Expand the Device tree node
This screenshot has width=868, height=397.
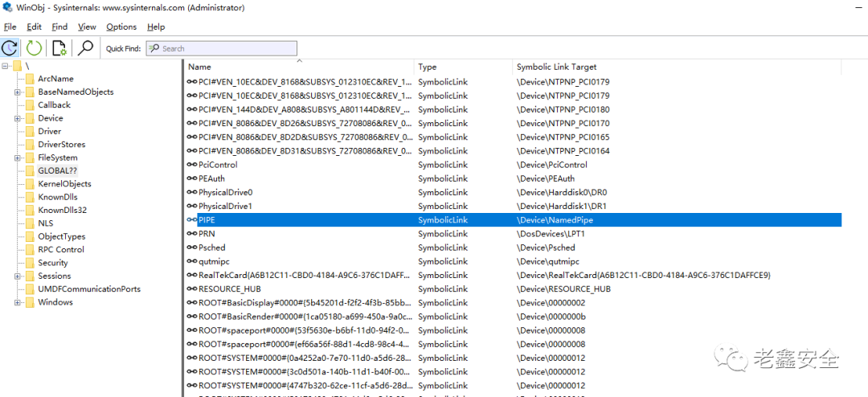[18, 118]
